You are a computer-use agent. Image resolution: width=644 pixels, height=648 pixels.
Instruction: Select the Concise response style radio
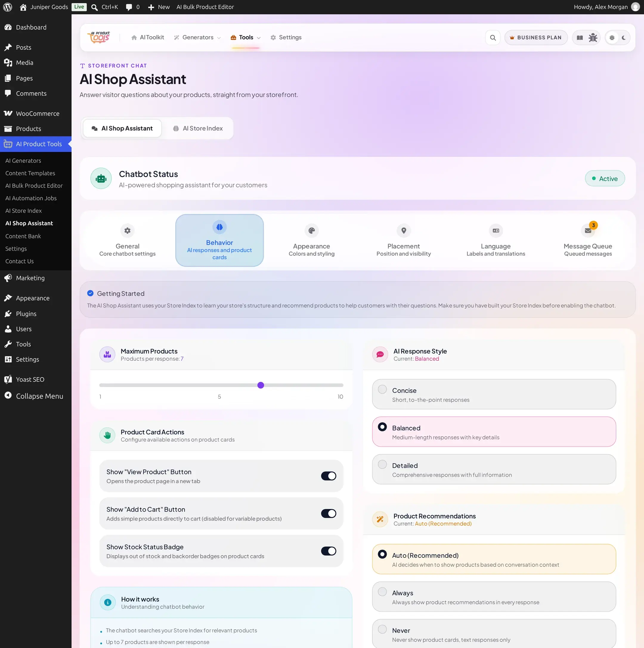click(382, 389)
